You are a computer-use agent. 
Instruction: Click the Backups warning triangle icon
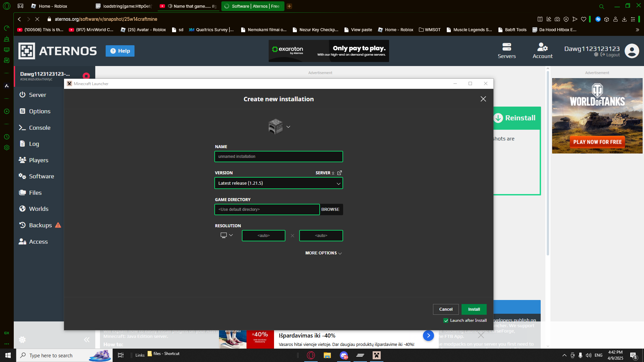pos(58,225)
